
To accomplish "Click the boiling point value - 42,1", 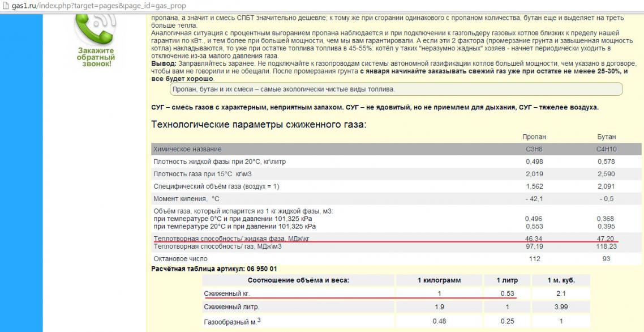I will [x=534, y=199].
